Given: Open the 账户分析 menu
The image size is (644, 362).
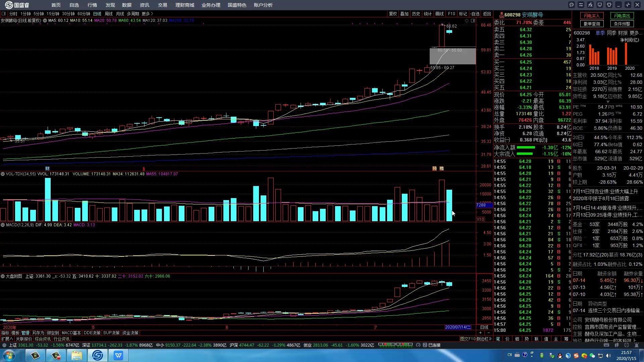Looking at the screenshot, I should (263, 5).
